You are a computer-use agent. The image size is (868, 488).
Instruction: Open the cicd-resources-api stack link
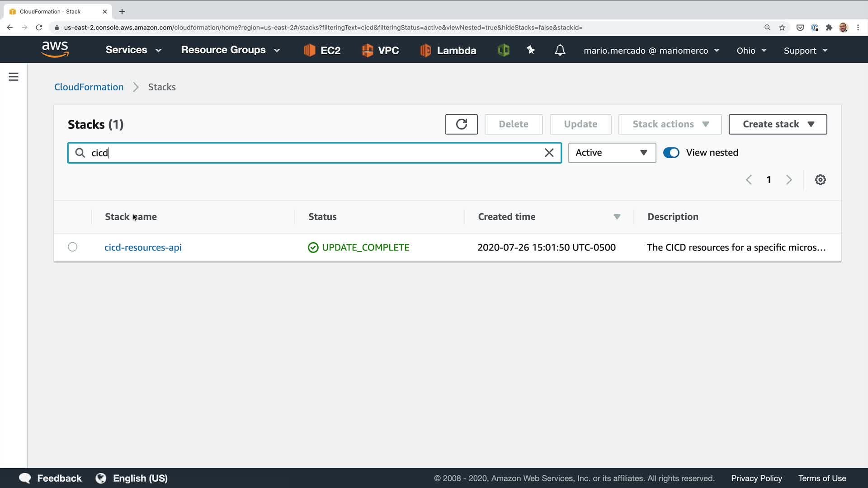(143, 248)
